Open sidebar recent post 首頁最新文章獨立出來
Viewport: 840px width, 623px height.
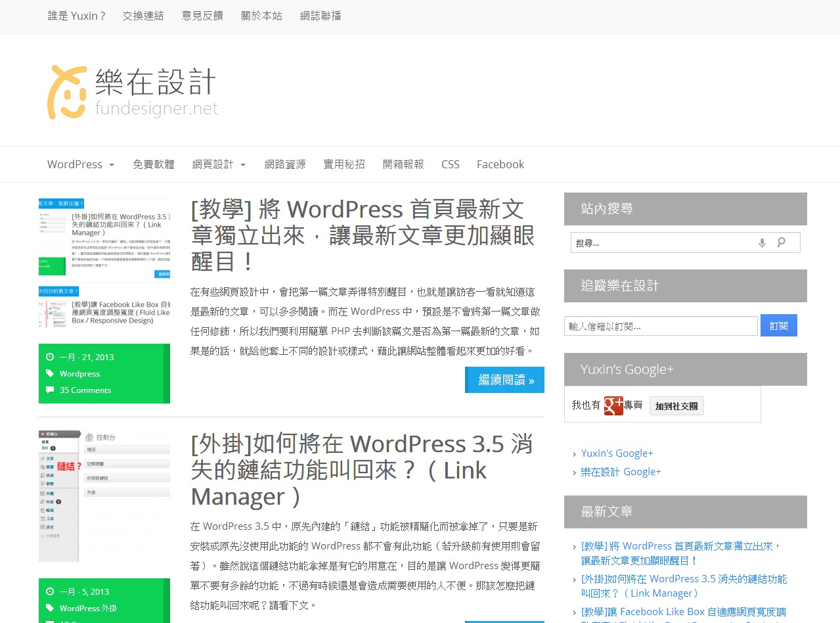pos(681,553)
